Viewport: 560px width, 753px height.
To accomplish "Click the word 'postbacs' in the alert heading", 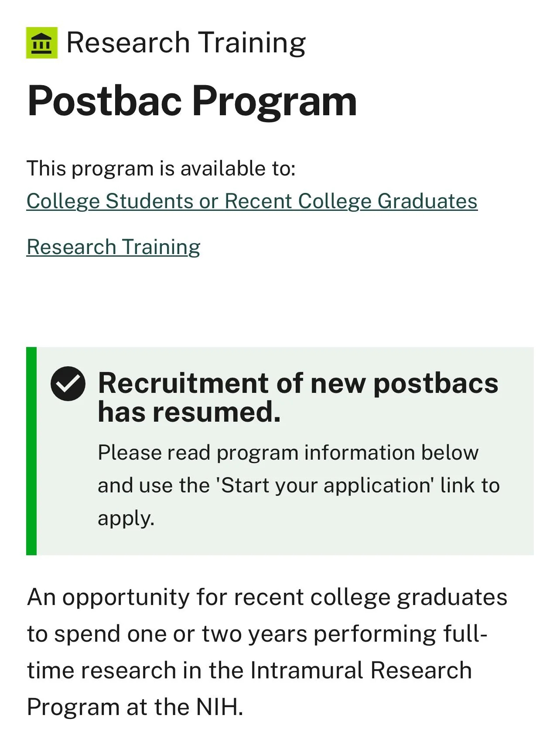I will click(436, 383).
